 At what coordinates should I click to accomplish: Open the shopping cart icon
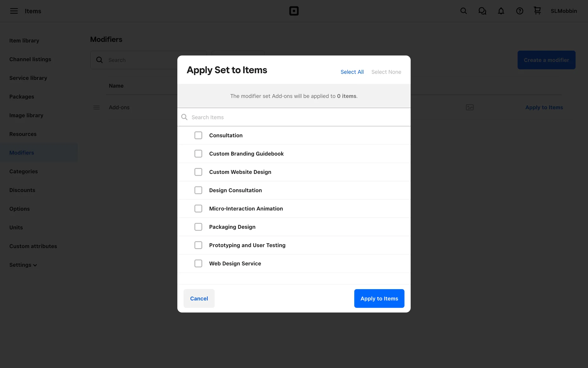click(537, 11)
